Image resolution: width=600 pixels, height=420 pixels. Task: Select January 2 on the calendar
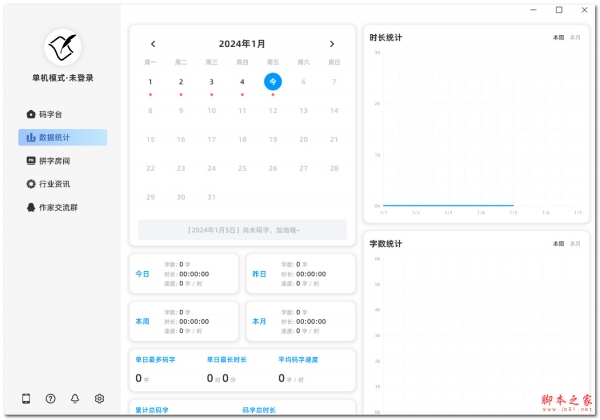pos(181,82)
